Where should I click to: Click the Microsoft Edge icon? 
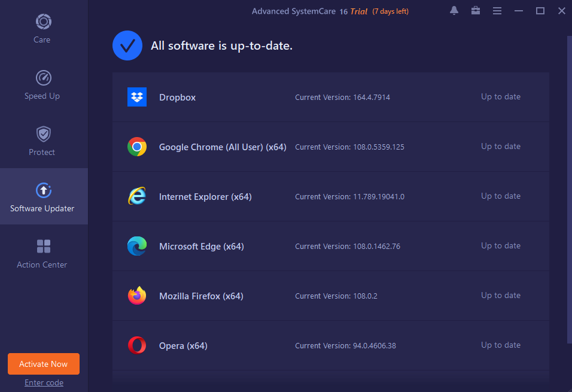[137, 246]
